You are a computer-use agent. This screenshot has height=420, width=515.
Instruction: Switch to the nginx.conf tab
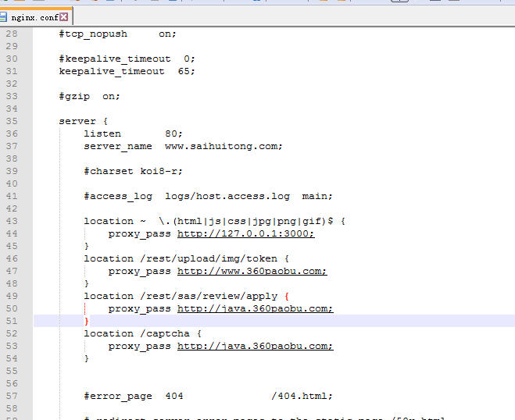click(x=34, y=17)
